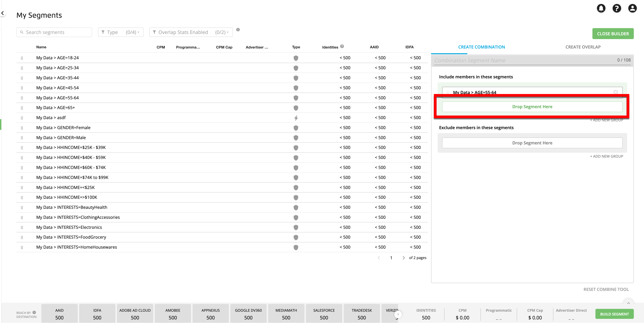The width and height of the screenshot is (644, 330).
Task: Go to the previous page of segments
Action: [x=379, y=258]
